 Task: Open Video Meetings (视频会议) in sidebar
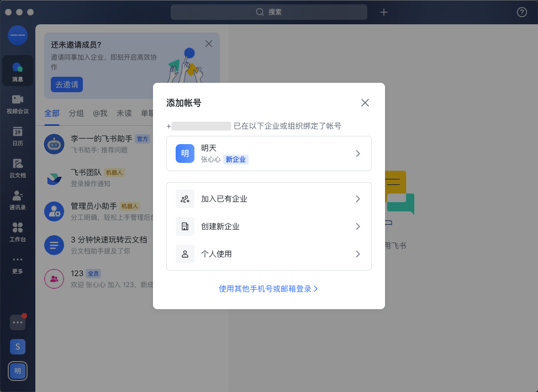[18, 104]
